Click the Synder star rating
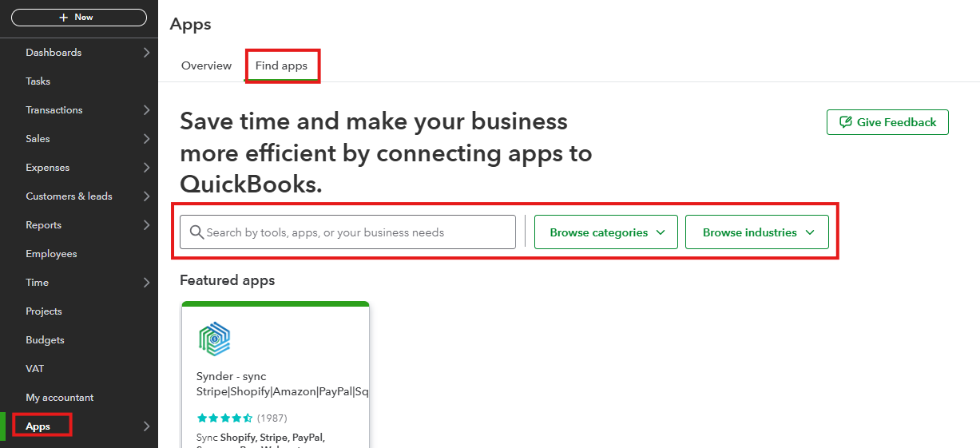This screenshot has width=980, height=448. coord(225,418)
